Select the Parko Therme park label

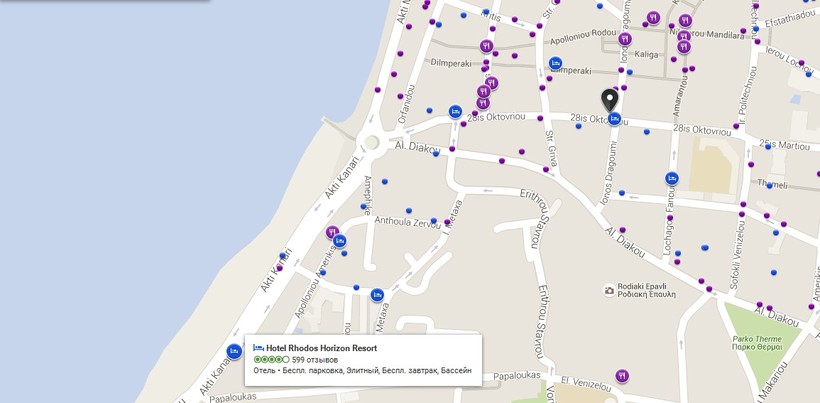(757, 342)
